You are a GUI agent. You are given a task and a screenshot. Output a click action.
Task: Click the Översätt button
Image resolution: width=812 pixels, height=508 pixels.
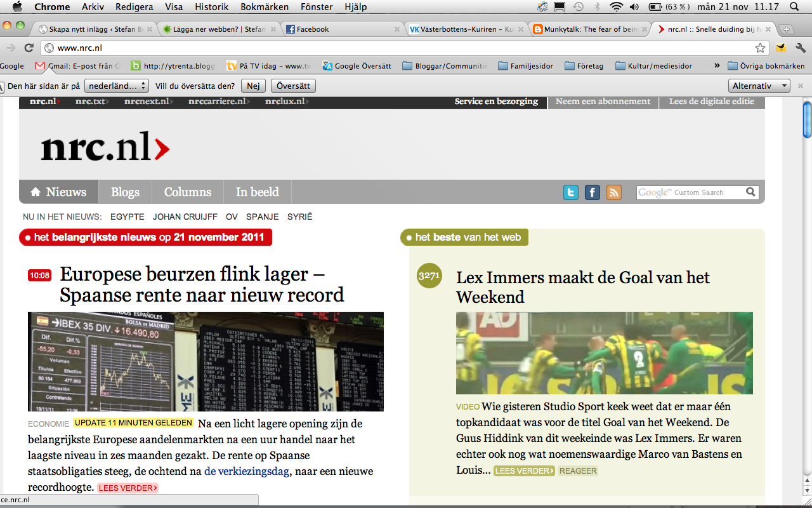293,86
